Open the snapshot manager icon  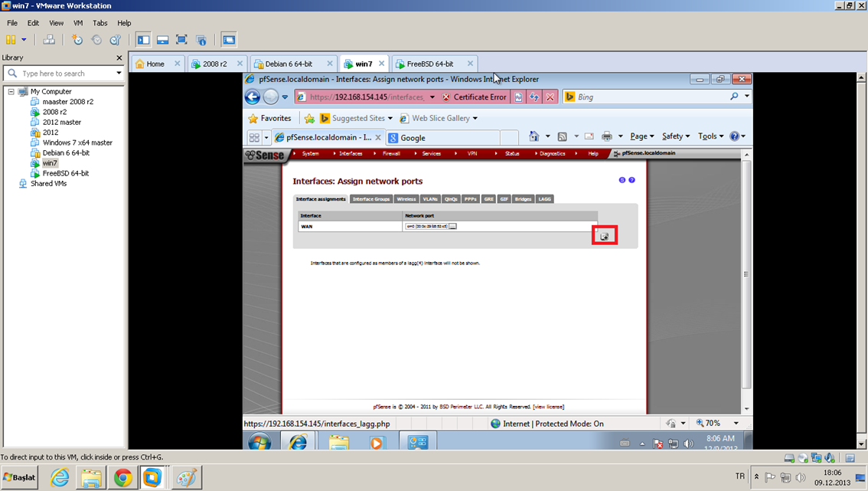(115, 40)
